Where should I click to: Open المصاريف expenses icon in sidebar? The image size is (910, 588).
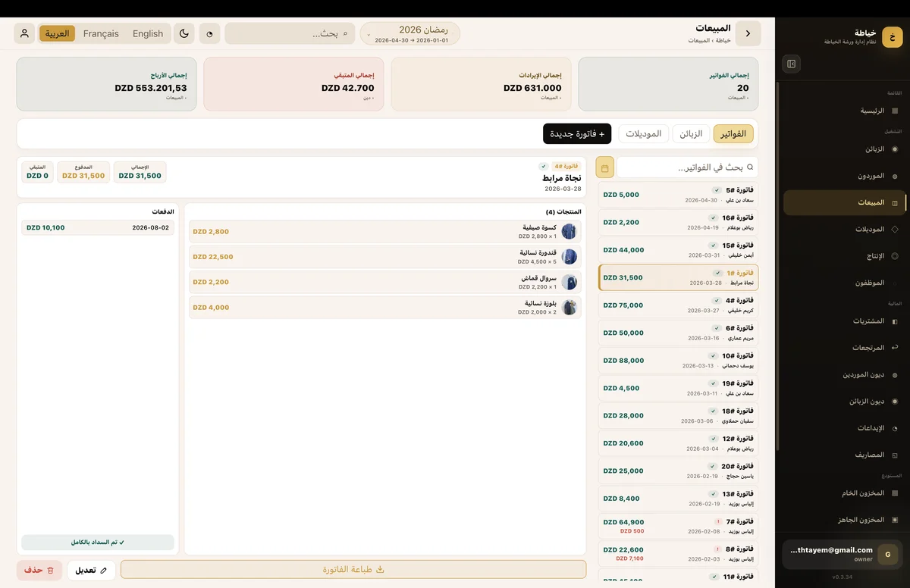[x=895, y=455]
